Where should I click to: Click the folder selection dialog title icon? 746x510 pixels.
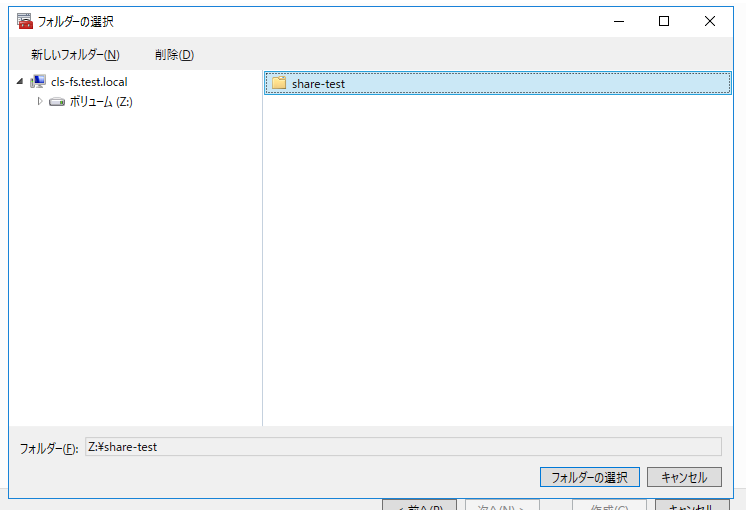pos(25,21)
